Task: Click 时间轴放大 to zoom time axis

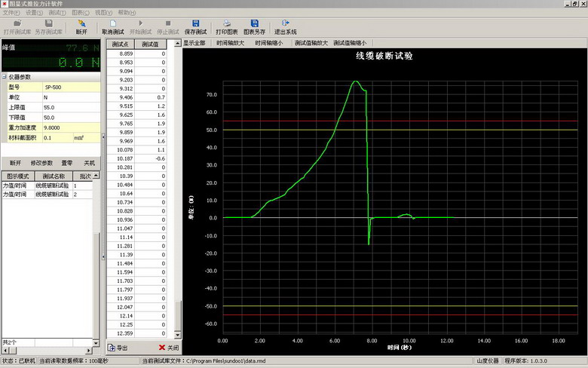Action: click(230, 44)
